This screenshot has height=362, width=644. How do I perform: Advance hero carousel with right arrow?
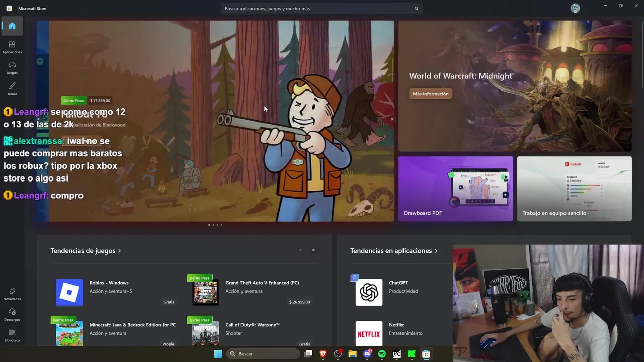coord(392,119)
